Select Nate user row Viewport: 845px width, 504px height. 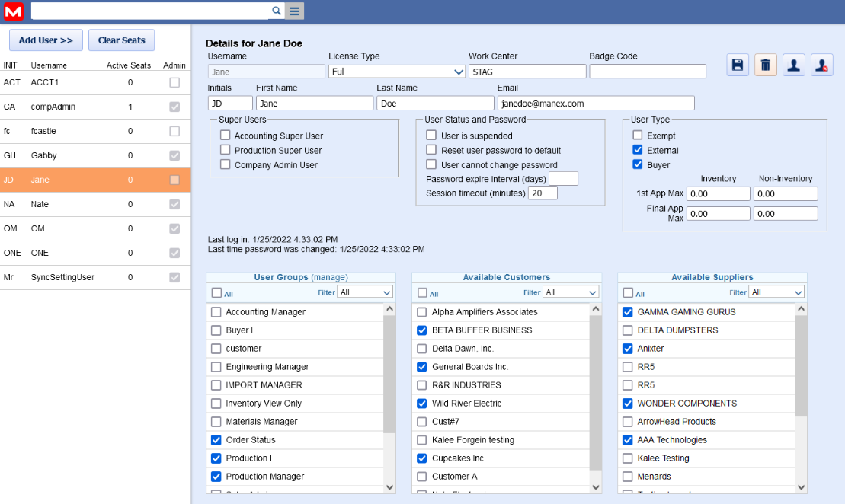pyautogui.click(x=95, y=204)
